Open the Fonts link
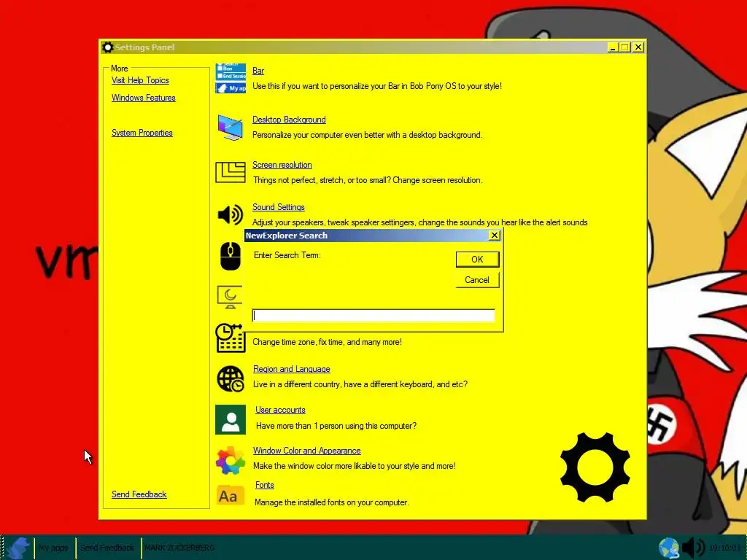Image resolution: width=747 pixels, height=560 pixels. pos(264,485)
